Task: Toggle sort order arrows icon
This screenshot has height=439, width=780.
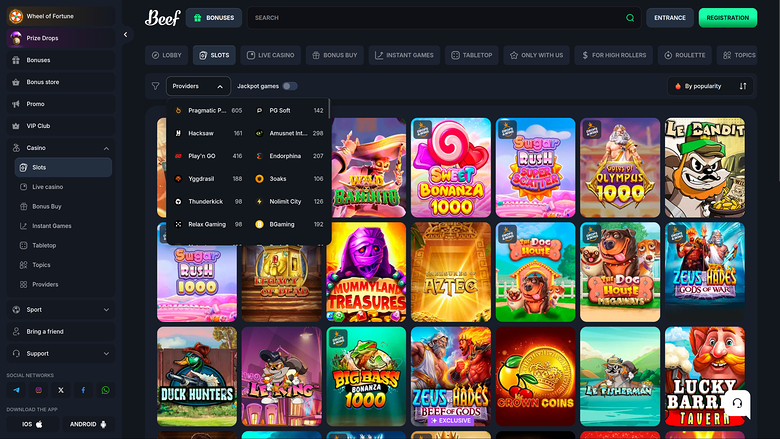Action: [x=743, y=86]
